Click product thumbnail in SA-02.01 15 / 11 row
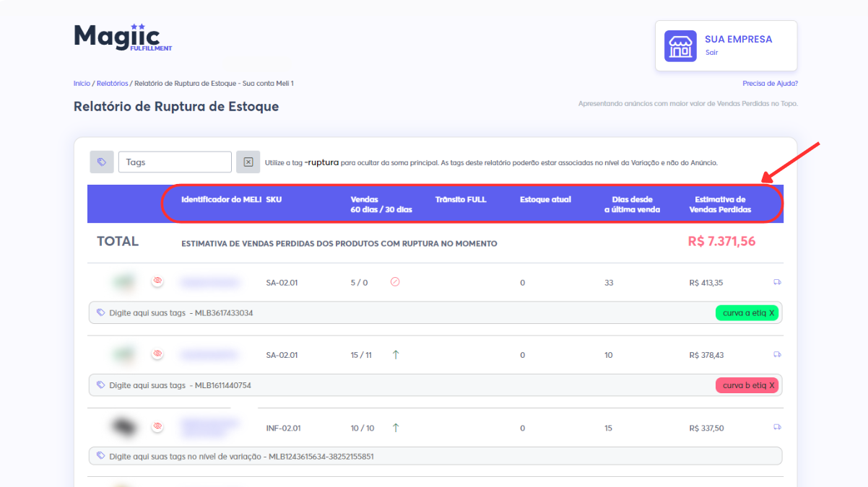The height and width of the screenshot is (487, 868). click(x=124, y=354)
